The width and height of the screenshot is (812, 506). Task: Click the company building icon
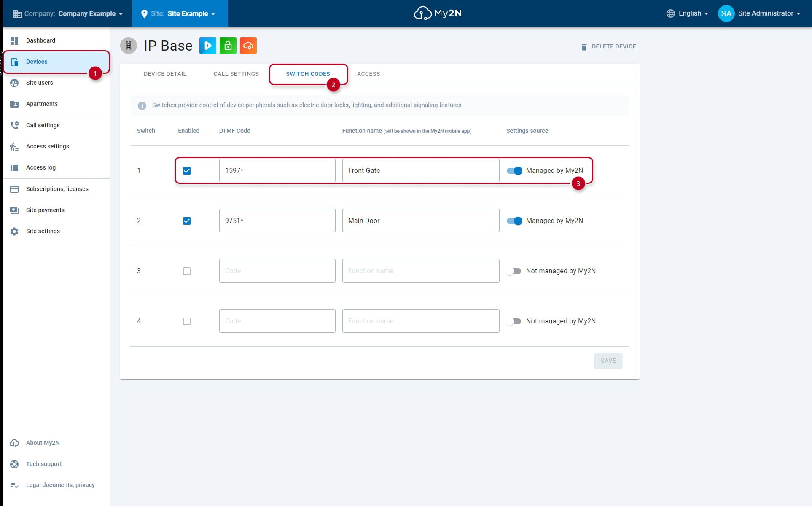pos(17,14)
